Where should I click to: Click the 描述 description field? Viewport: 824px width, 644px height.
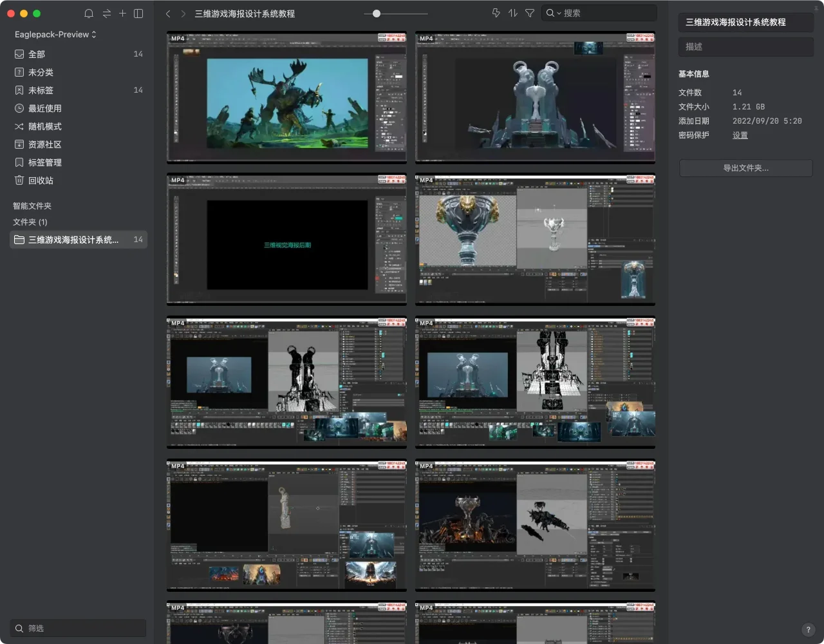[x=746, y=46]
